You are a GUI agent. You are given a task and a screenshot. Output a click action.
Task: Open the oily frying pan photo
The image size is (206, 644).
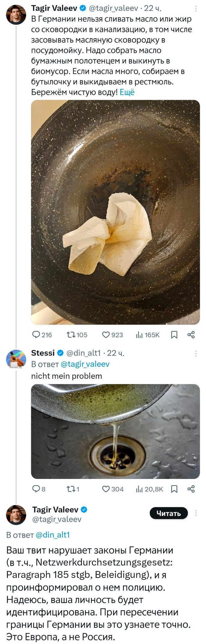[115, 212]
